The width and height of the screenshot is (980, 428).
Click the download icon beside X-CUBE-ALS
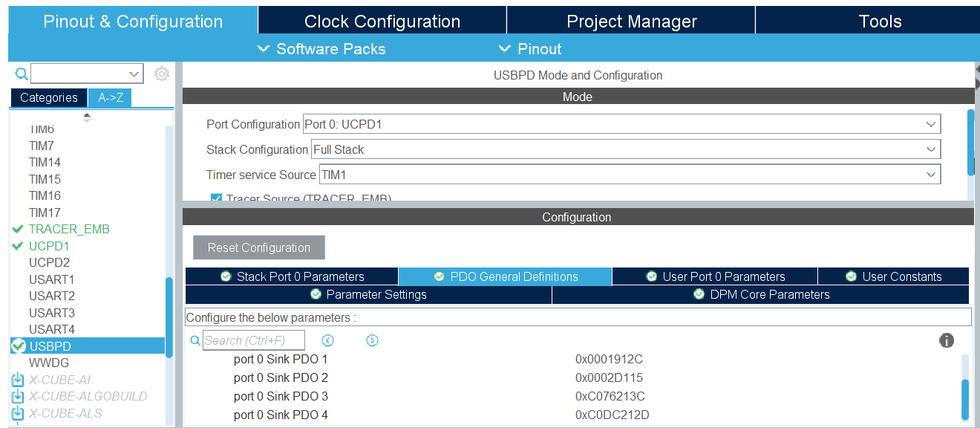click(x=16, y=413)
